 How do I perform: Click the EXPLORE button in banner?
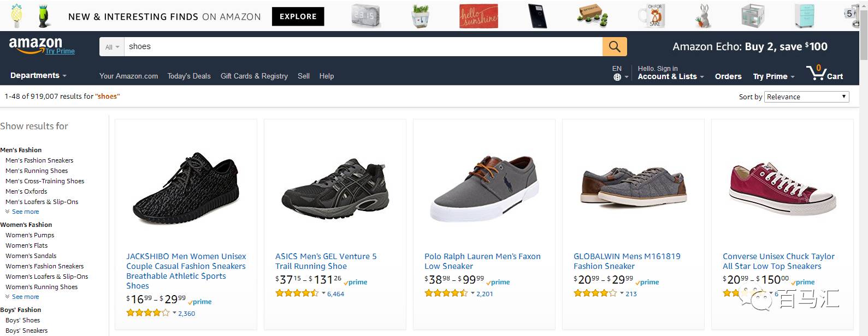(298, 16)
